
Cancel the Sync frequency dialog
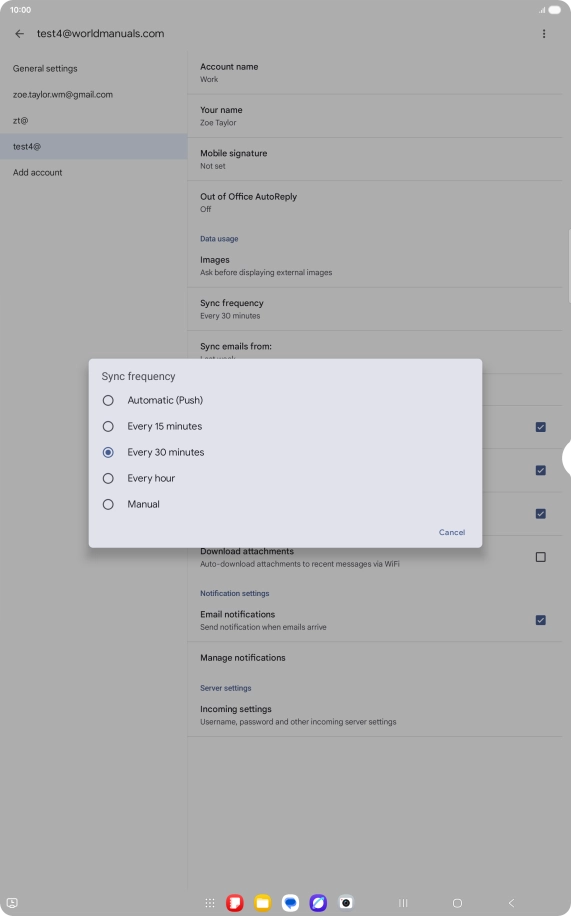pos(452,532)
